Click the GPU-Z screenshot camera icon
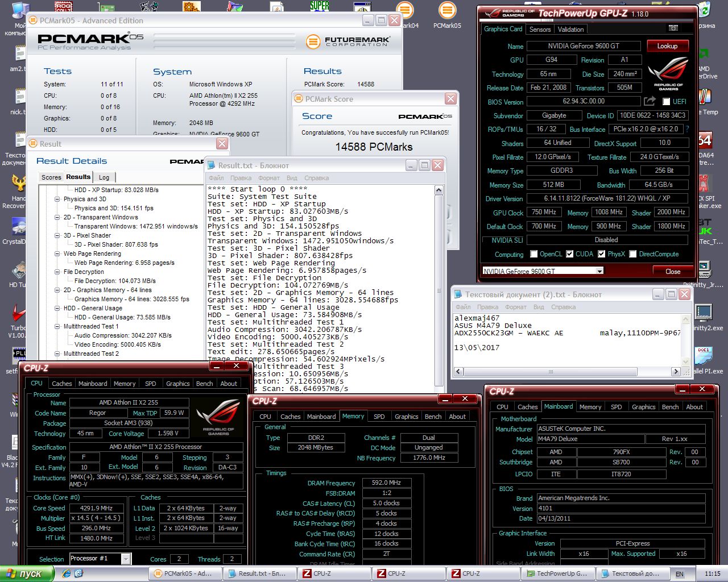728x582 pixels. click(673, 28)
